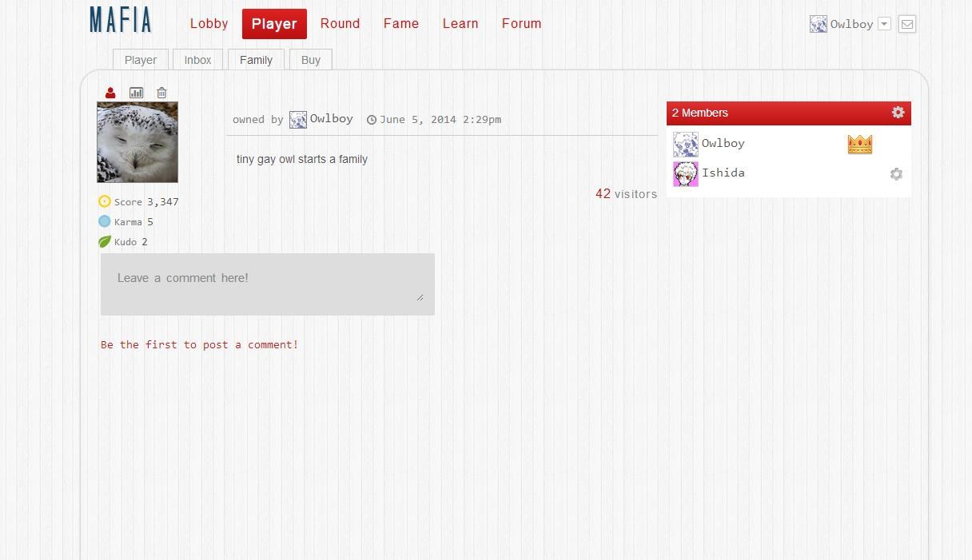Click the gold crown icon beside Owlboy
Image resolution: width=972 pixels, height=560 pixels.
(860, 145)
